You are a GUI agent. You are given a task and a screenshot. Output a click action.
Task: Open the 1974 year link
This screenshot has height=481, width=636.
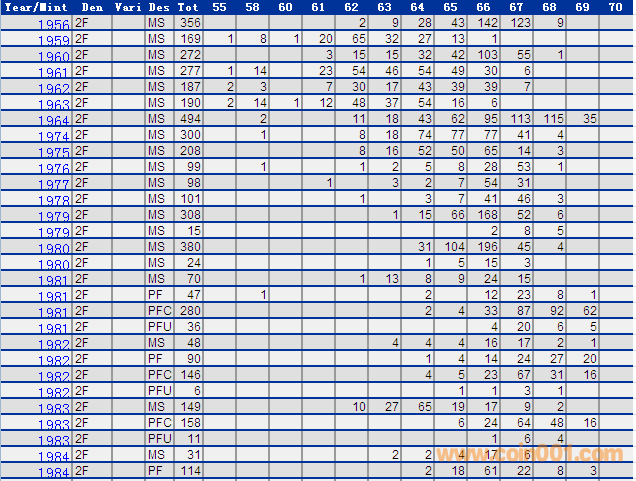[53, 136]
